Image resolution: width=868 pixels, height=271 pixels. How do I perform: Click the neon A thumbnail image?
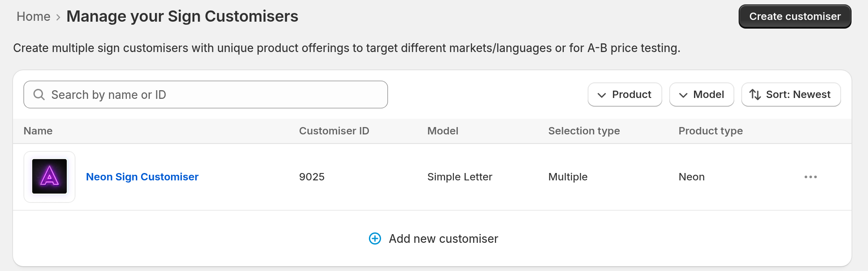49,176
